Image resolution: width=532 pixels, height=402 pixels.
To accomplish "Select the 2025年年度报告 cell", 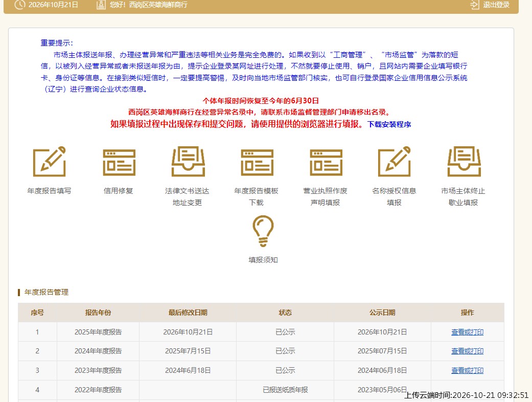I will tap(98, 332).
